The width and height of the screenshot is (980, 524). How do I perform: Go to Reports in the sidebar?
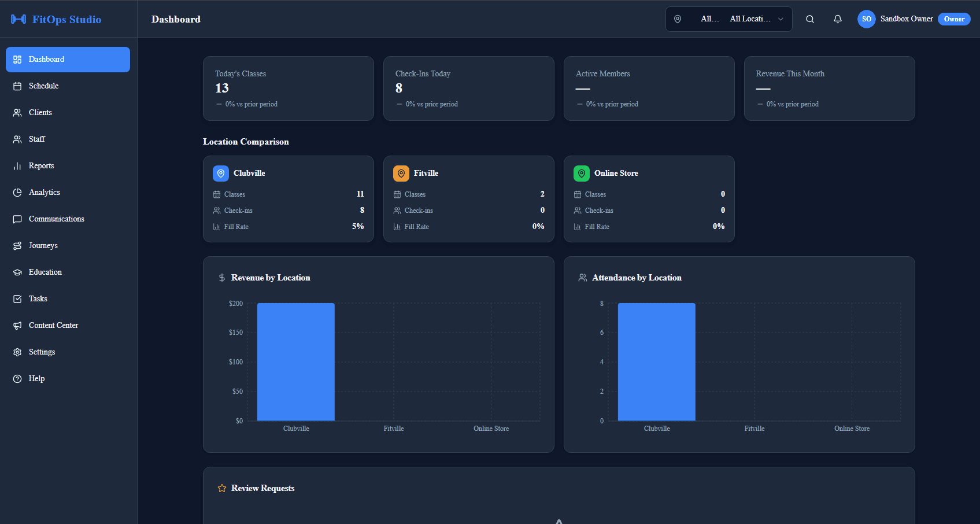pos(40,165)
